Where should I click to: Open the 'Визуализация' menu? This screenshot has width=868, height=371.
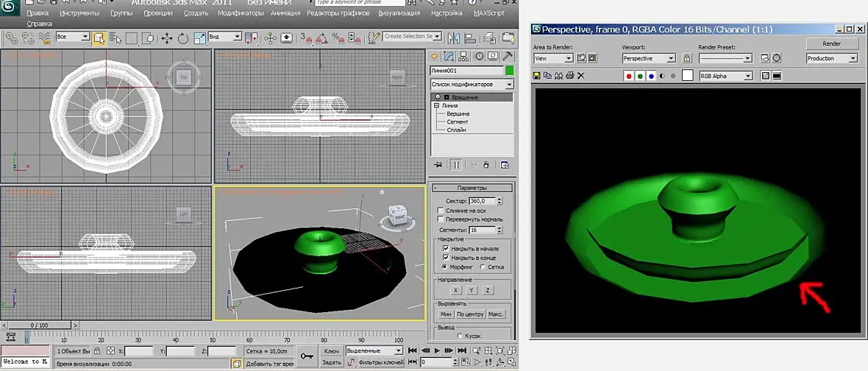coord(399,13)
